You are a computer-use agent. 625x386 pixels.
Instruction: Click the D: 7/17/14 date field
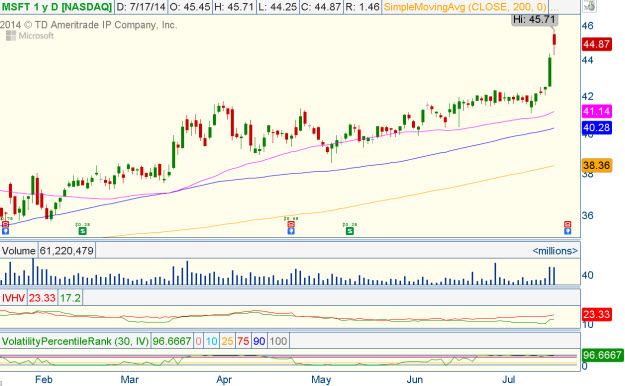pyautogui.click(x=141, y=7)
